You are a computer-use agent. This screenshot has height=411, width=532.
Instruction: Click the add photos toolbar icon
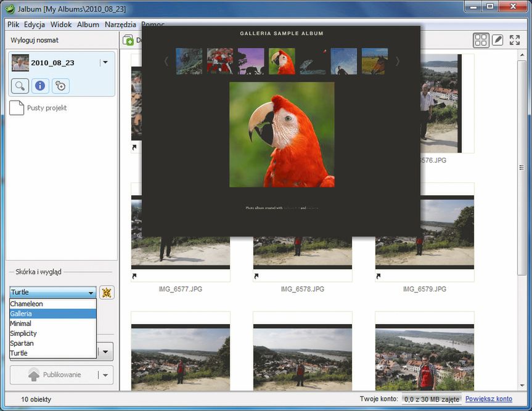pos(128,40)
